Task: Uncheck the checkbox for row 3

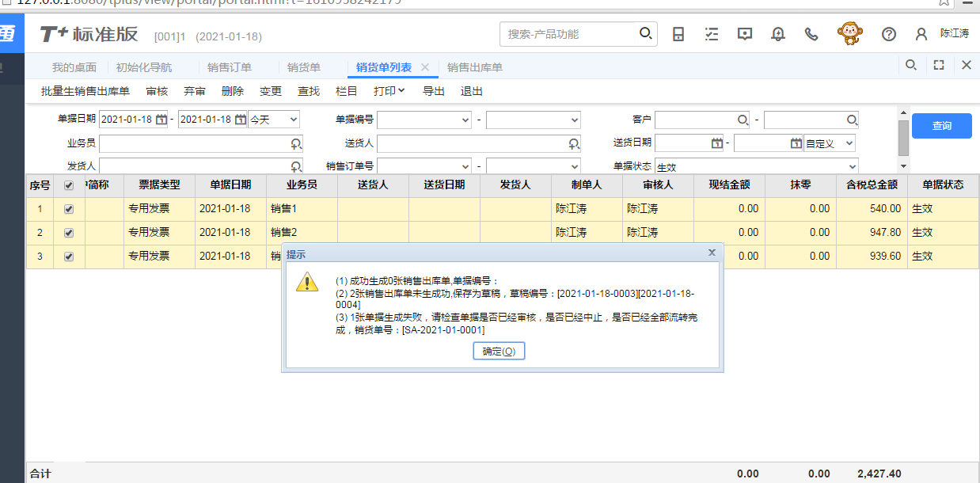Action: tap(69, 257)
